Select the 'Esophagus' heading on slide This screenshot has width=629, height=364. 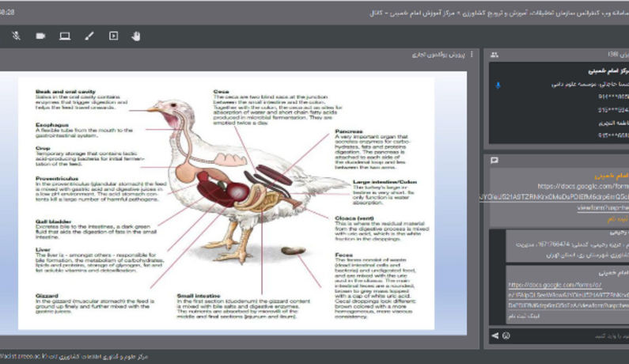pos(51,125)
